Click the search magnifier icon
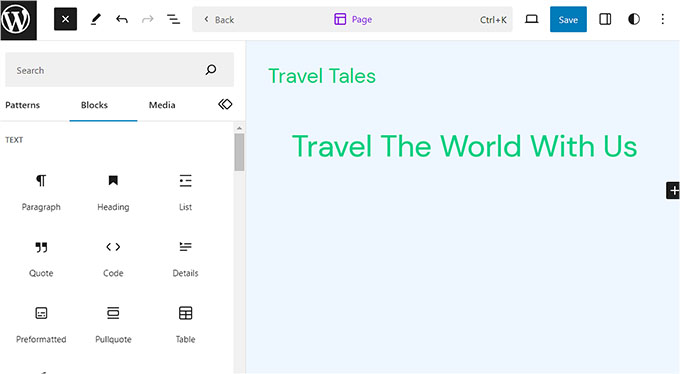The width and height of the screenshot is (680, 374). (211, 70)
